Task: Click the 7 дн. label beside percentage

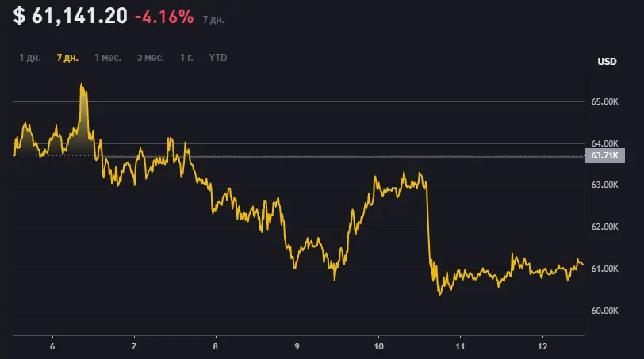Action: pos(213,19)
